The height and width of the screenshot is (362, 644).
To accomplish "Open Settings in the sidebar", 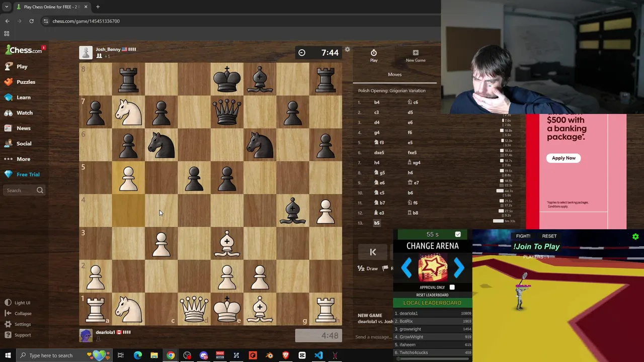I will click(18, 324).
